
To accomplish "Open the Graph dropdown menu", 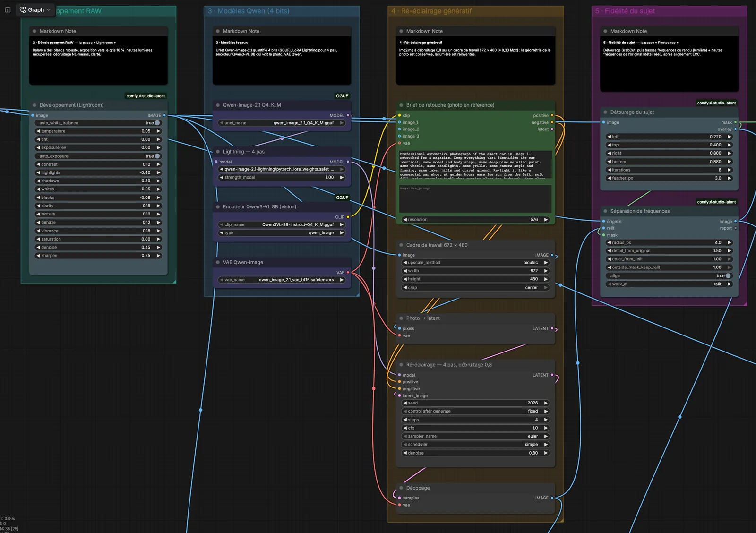I will coord(35,10).
